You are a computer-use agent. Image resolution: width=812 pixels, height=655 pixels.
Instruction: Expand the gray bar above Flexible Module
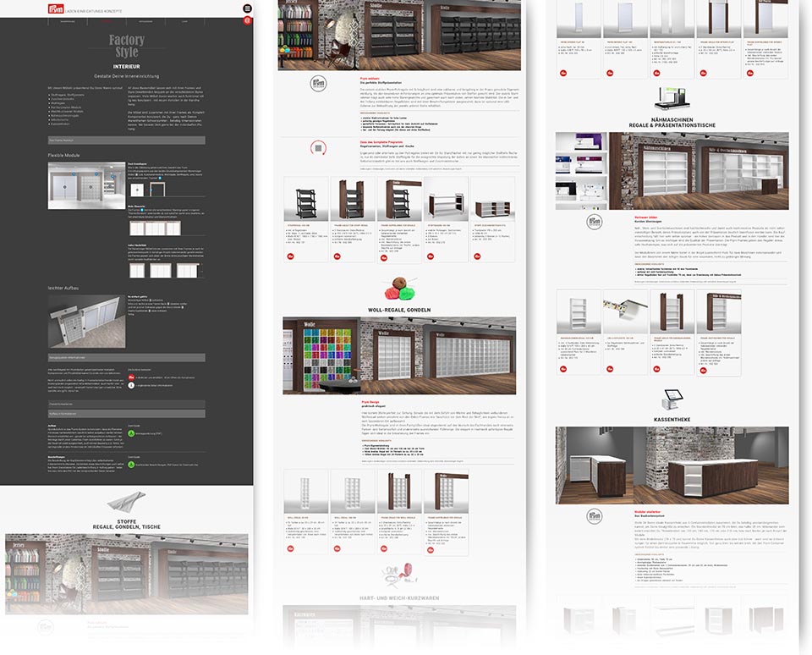click(x=126, y=140)
